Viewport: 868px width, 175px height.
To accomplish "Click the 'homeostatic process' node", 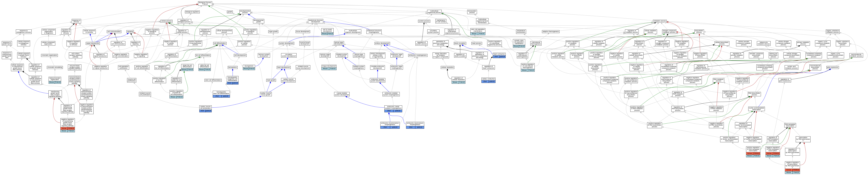I will [x=472, y=12].
